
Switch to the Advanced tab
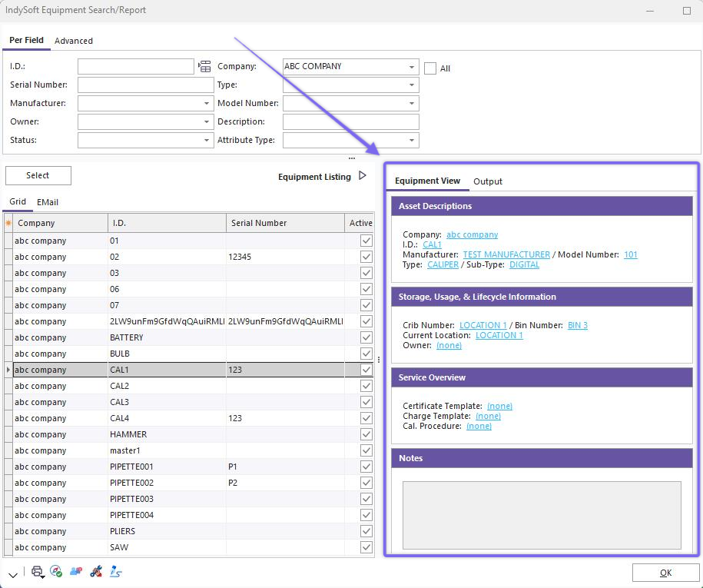[x=74, y=41]
